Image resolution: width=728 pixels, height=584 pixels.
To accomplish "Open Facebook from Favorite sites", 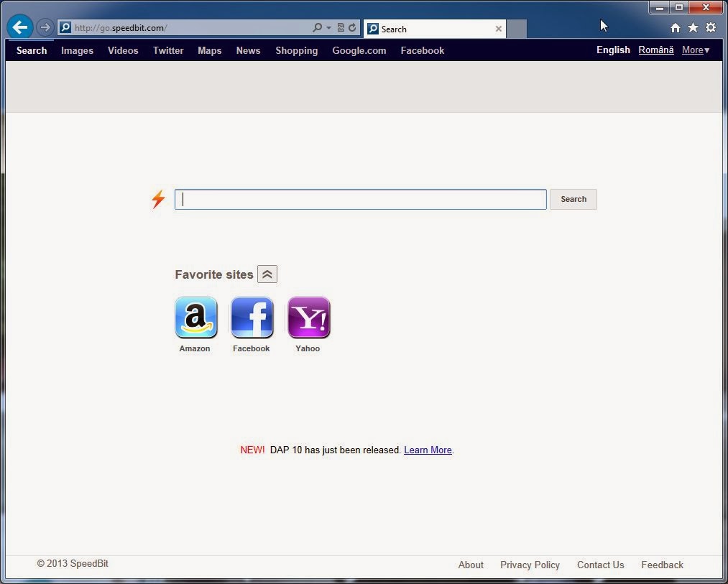I will click(252, 318).
